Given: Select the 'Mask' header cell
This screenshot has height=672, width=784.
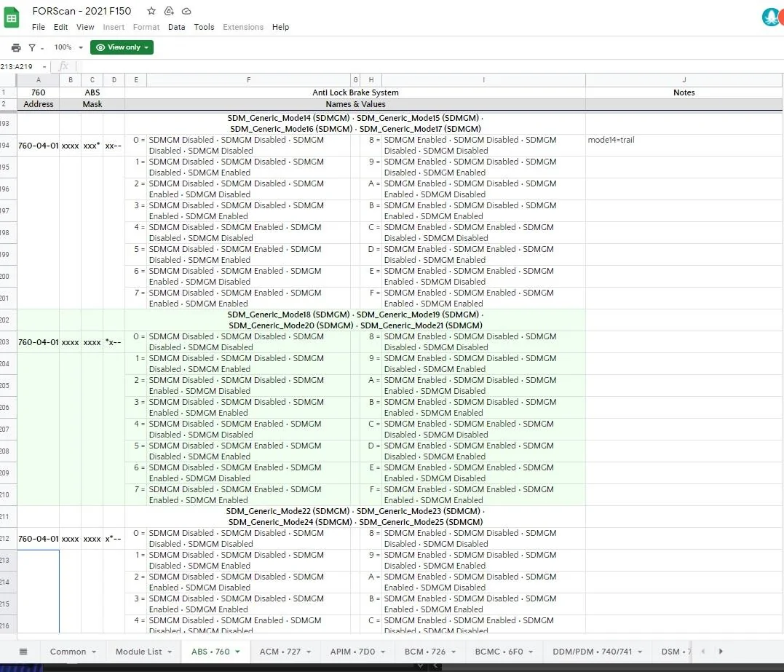Looking at the screenshot, I should pyautogui.click(x=92, y=104).
